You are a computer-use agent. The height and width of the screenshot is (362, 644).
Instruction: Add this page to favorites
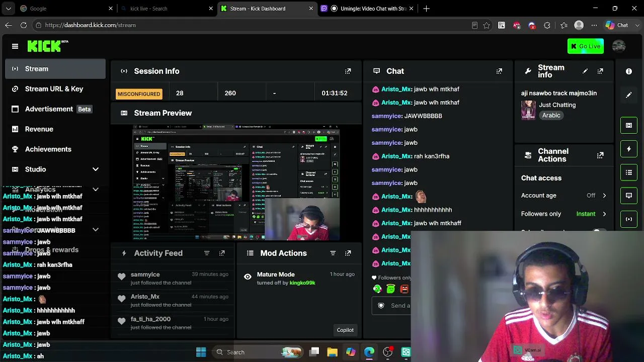(487, 25)
